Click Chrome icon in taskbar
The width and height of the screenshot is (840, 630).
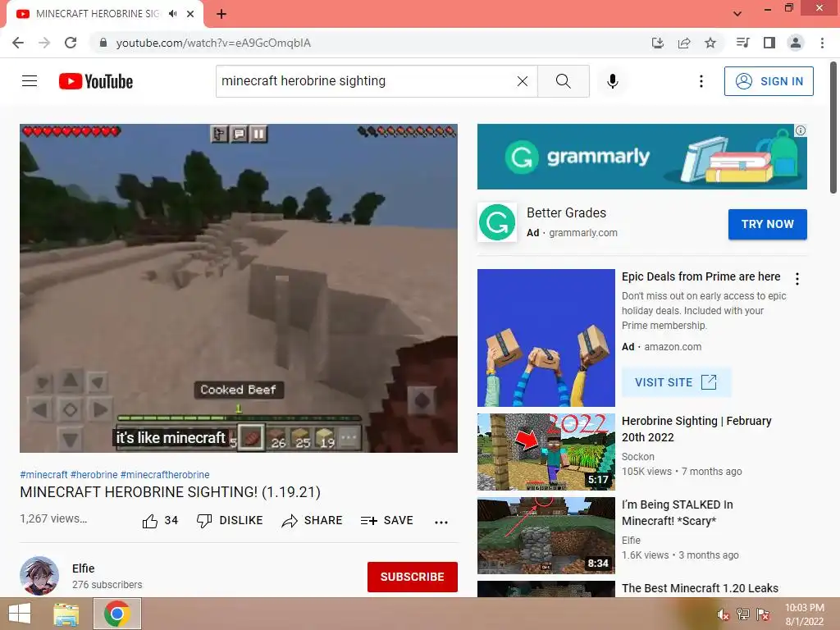tap(117, 614)
